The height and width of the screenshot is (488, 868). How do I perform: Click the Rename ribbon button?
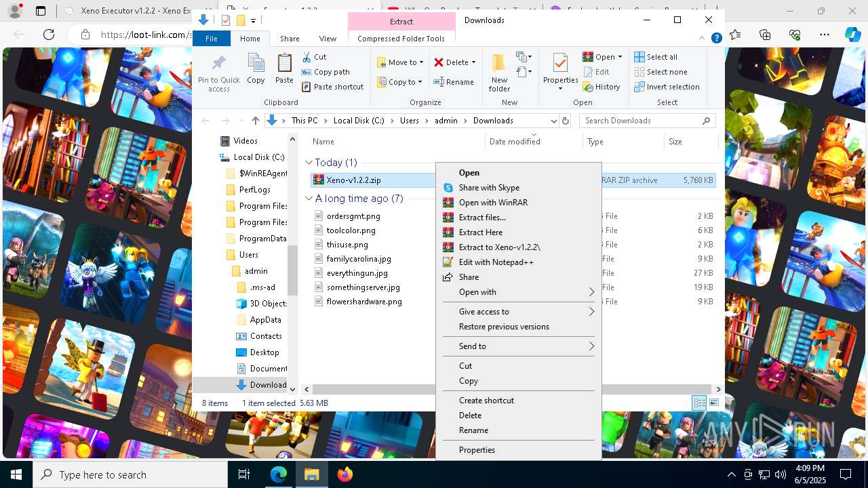tap(454, 82)
